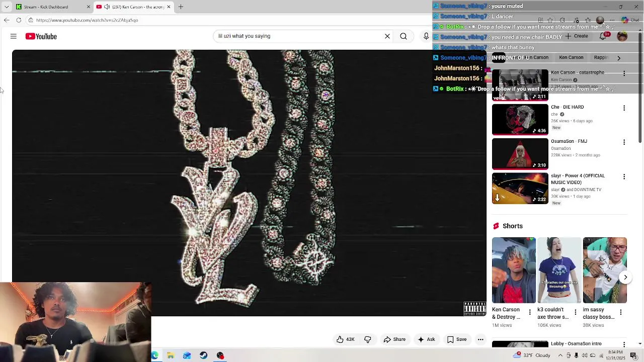The width and height of the screenshot is (644, 362).
Task: Select the Ken Carson filter chip
Action: click(571, 57)
